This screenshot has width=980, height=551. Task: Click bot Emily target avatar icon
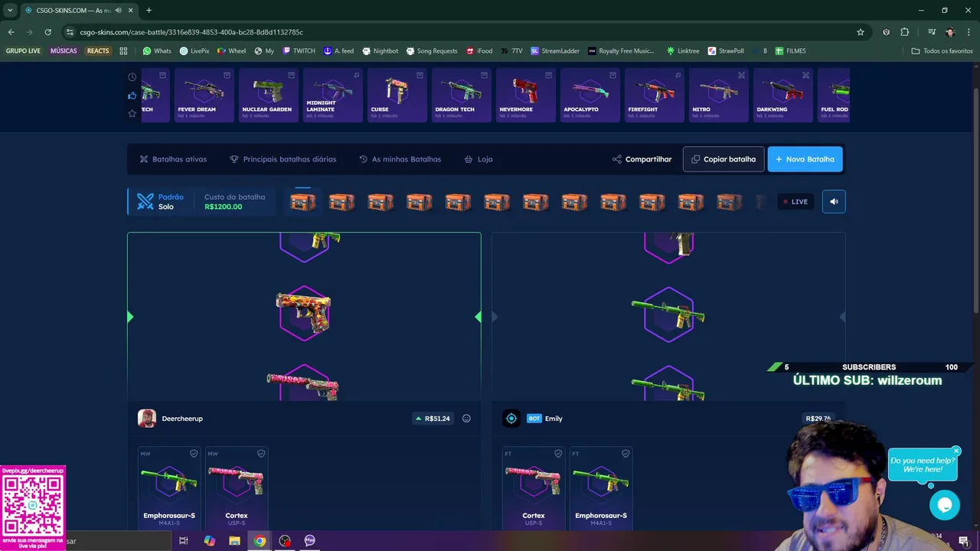[x=511, y=418]
